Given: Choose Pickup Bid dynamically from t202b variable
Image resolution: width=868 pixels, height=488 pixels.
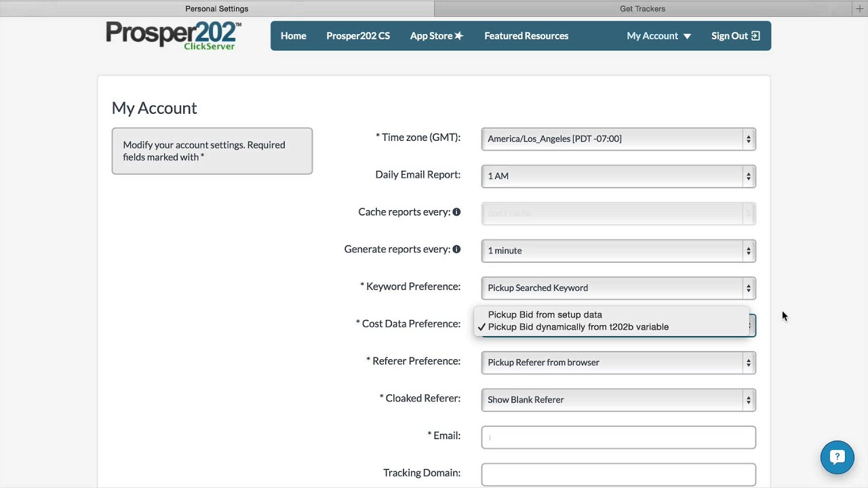Looking at the screenshot, I should tap(612, 327).
